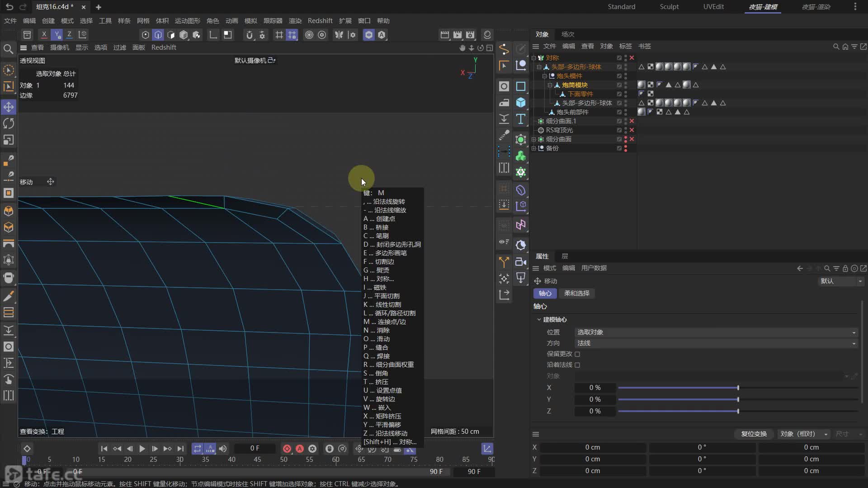
Task: Click the redo arrow icon
Action: (23, 7)
